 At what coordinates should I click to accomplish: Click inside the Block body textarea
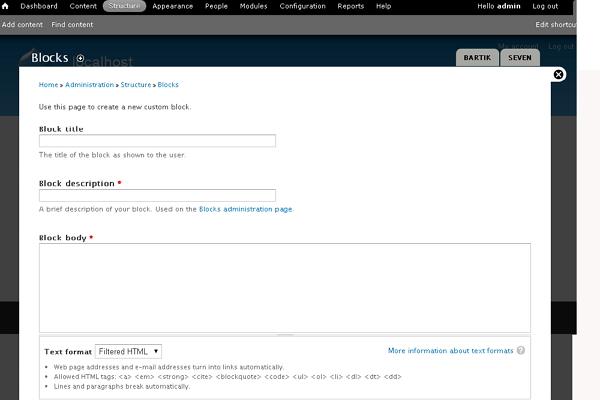pos(285,288)
